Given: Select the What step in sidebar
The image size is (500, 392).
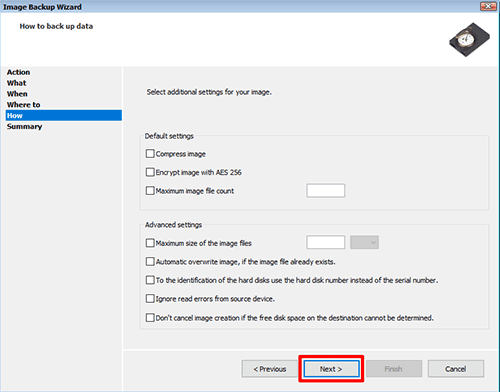Looking at the screenshot, I should [x=17, y=83].
